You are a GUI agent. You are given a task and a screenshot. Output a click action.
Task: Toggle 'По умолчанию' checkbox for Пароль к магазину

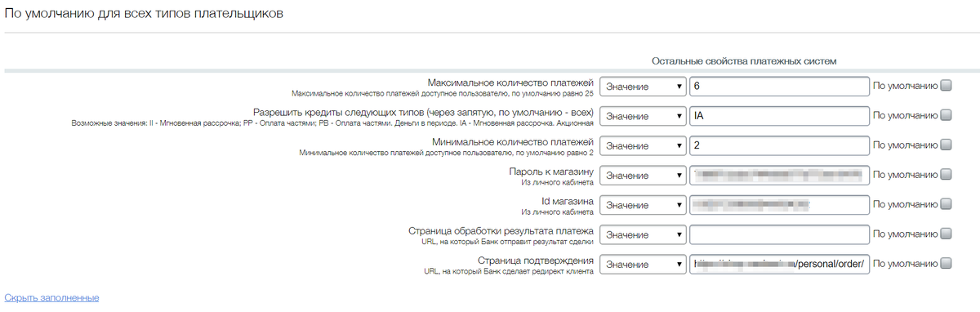pyautogui.click(x=946, y=174)
